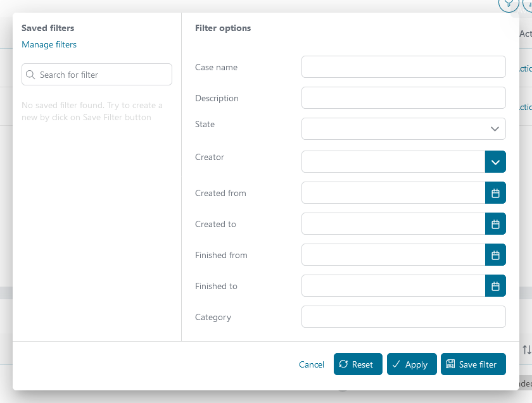Screen dimensions: 532x403
Task: Open calendar picker for Created to
Action: pyautogui.click(x=495, y=224)
